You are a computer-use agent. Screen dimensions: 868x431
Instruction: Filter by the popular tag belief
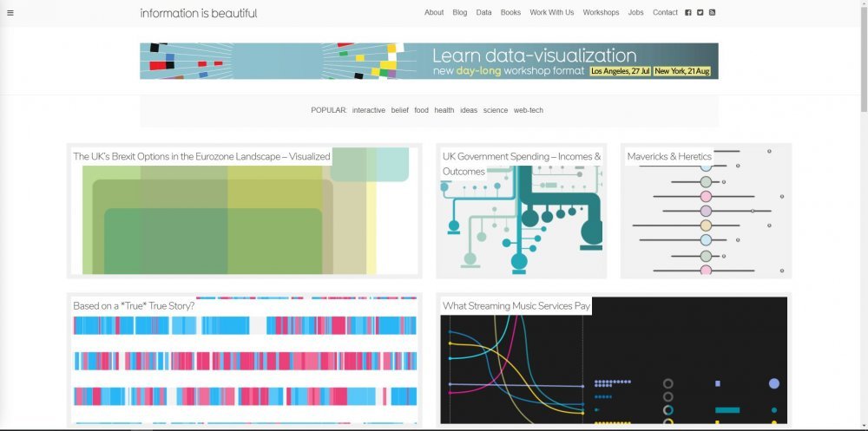tap(399, 110)
